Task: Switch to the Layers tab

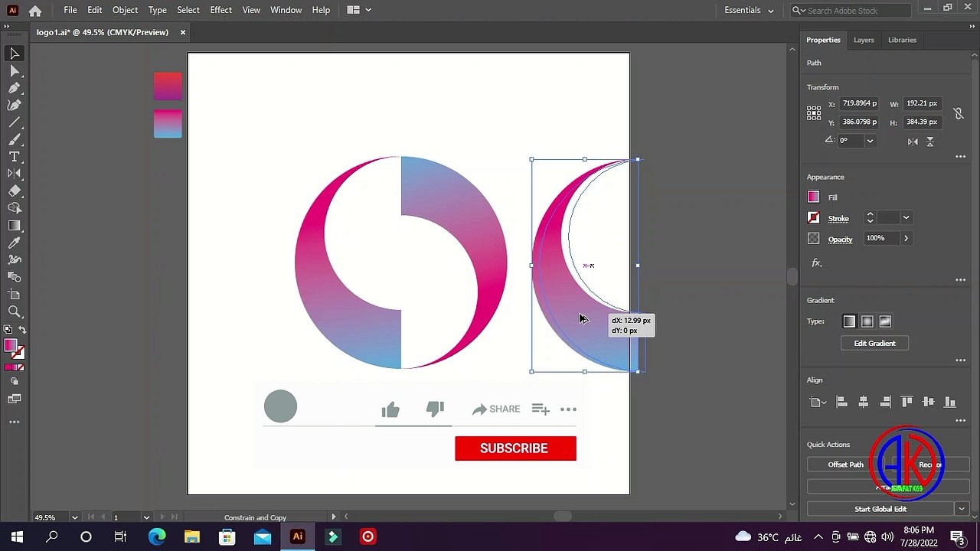Action: click(864, 40)
